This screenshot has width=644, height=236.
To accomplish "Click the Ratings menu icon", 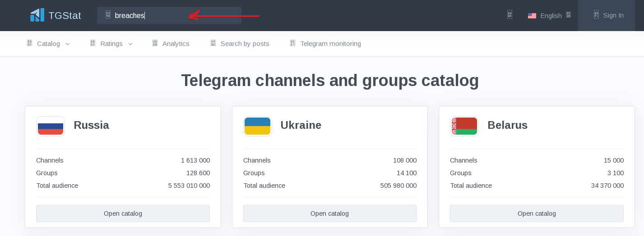I will click(x=93, y=43).
